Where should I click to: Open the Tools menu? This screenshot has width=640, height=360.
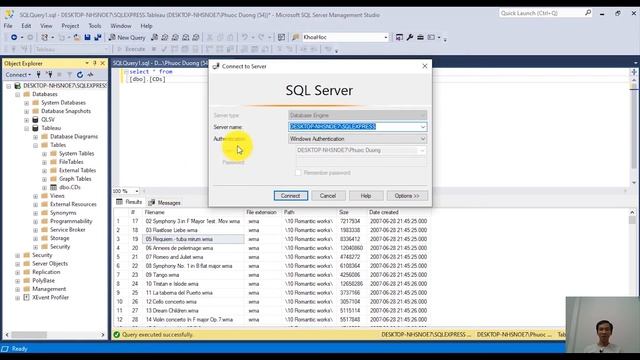tap(95, 26)
